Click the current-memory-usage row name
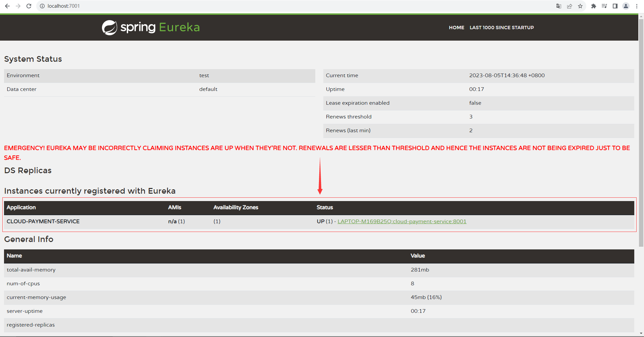 pyautogui.click(x=37, y=297)
